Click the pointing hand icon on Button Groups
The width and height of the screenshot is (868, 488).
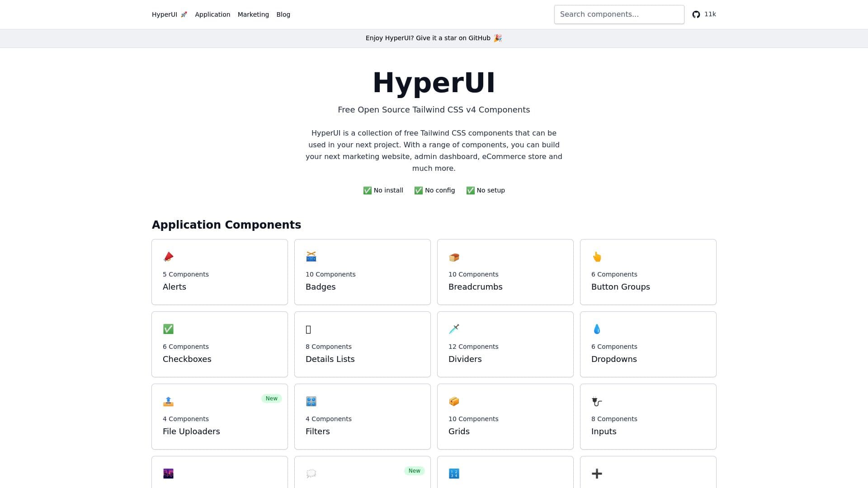tap(597, 257)
